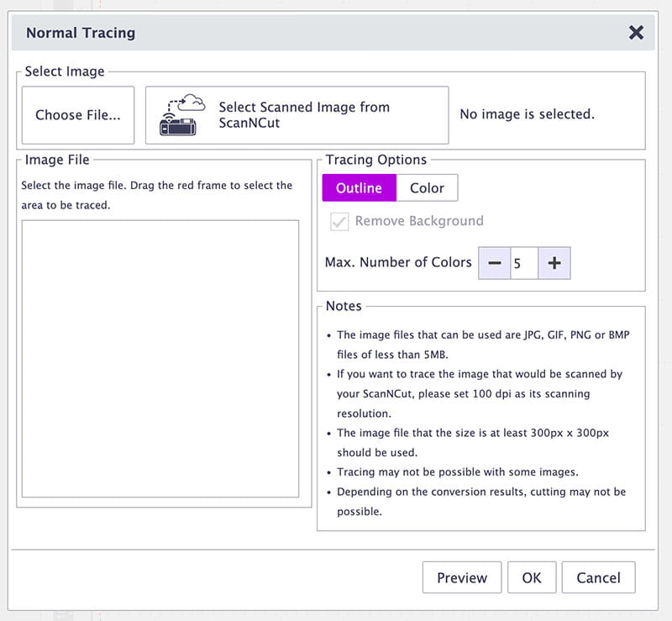The width and height of the screenshot is (672, 621).
Task: Click the max number of colors field
Action: [x=524, y=263]
